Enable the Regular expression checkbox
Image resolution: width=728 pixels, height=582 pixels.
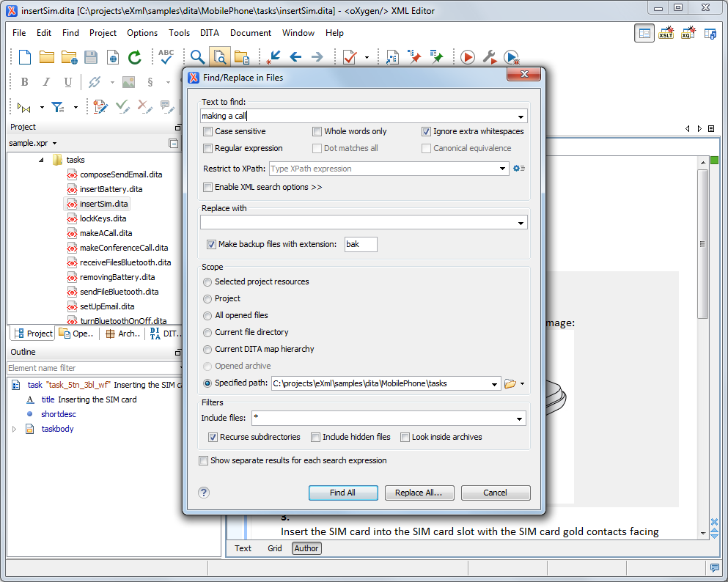(x=208, y=149)
